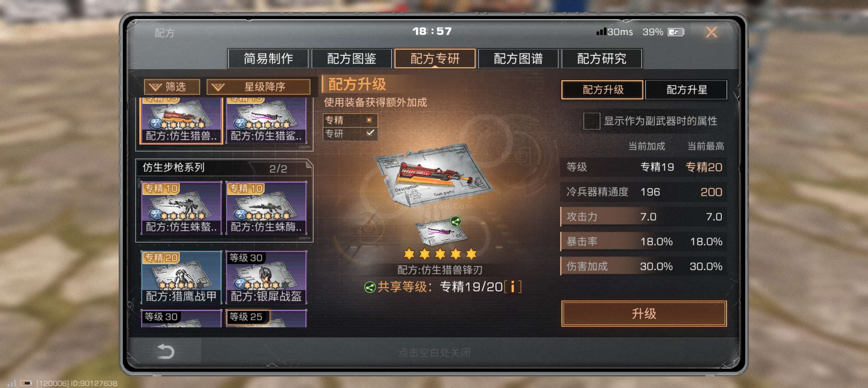Image resolution: width=868 pixels, height=388 pixels.
Task: Click the back arrow icon at bottom
Action: pos(165,351)
